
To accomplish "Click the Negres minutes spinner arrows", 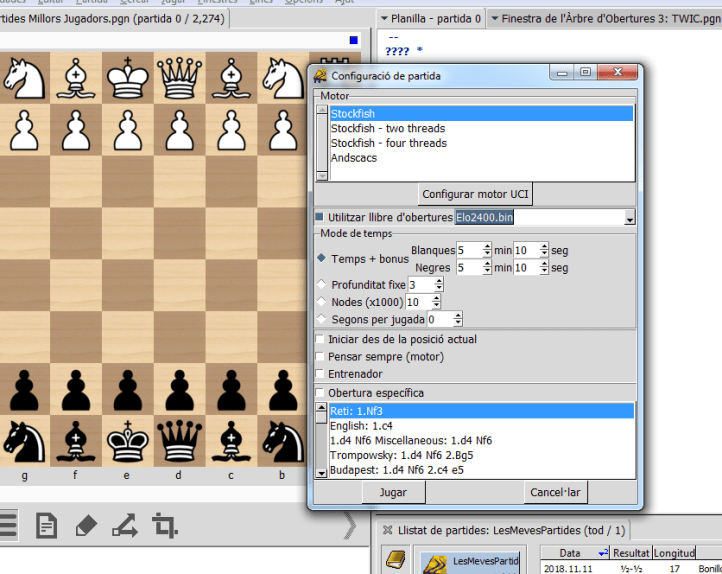I will (x=487, y=267).
